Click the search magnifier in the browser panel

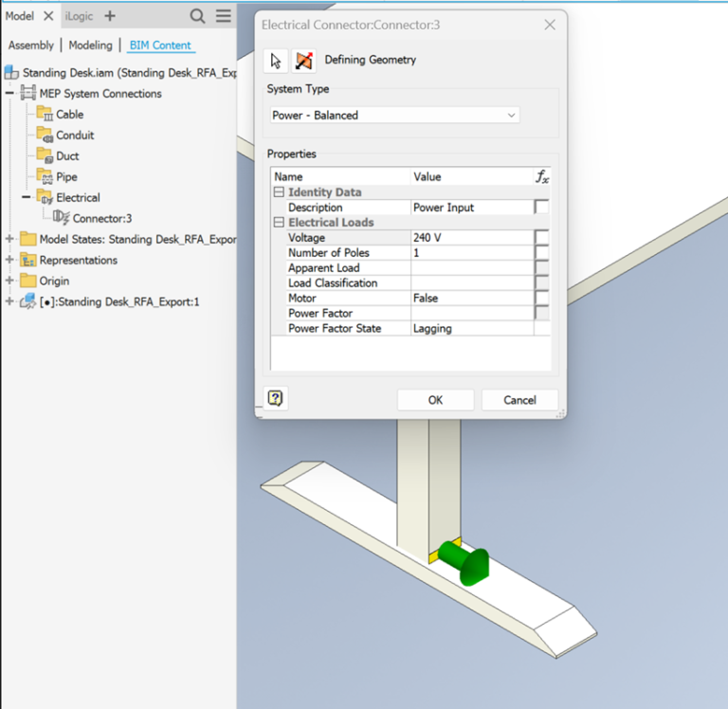click(197, 16)
